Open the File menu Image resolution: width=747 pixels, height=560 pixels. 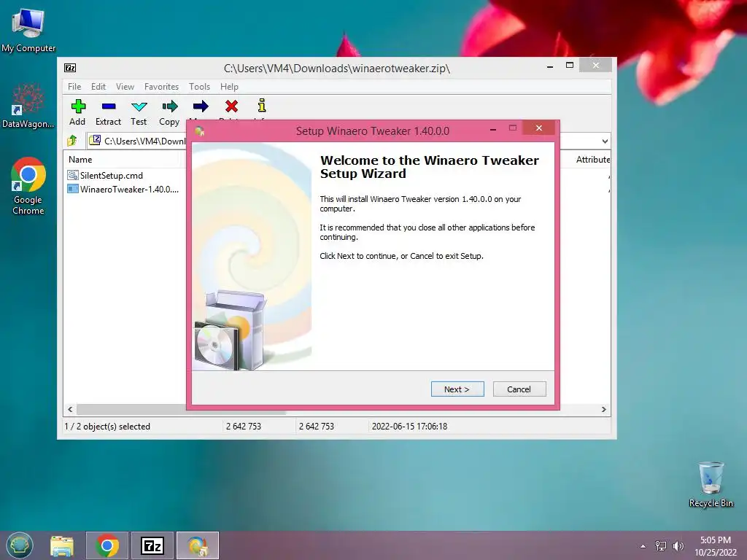(74, 87)
